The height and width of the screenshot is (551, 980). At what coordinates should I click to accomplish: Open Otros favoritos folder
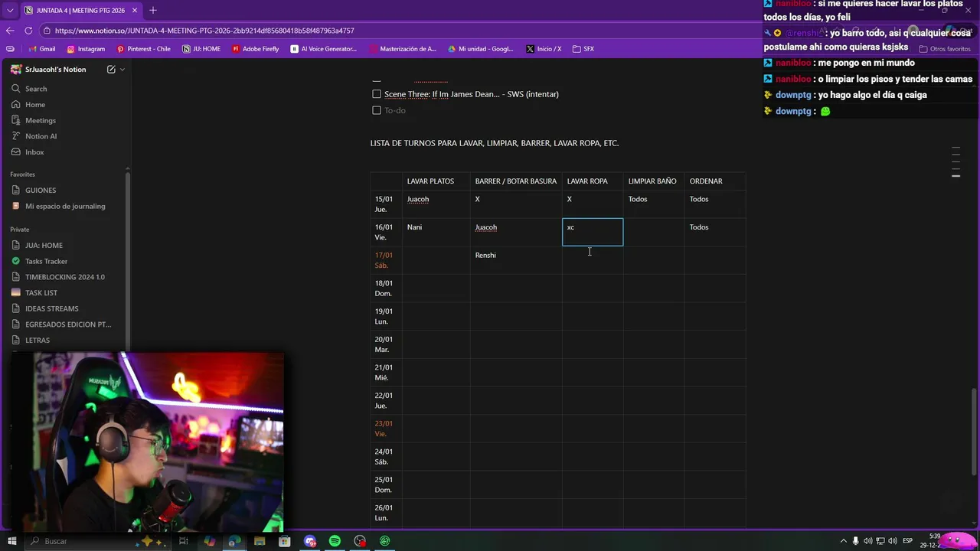(x=945, y=49)
